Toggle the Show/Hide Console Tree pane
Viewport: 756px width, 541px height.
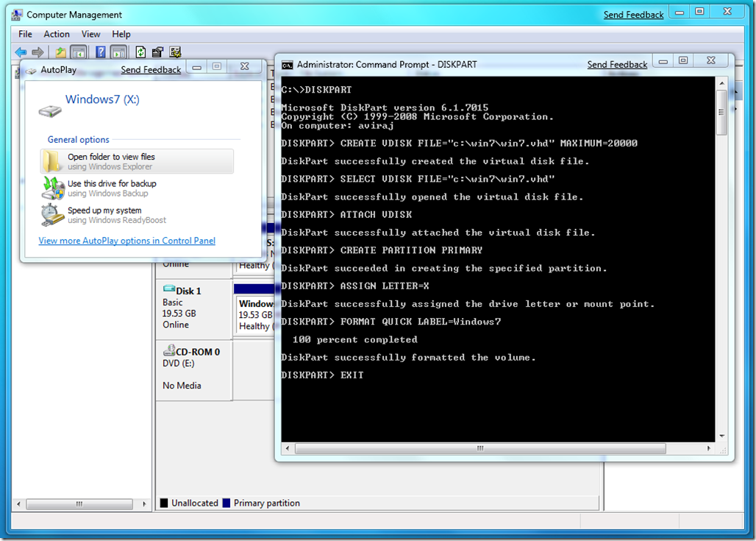coord(78,52)
